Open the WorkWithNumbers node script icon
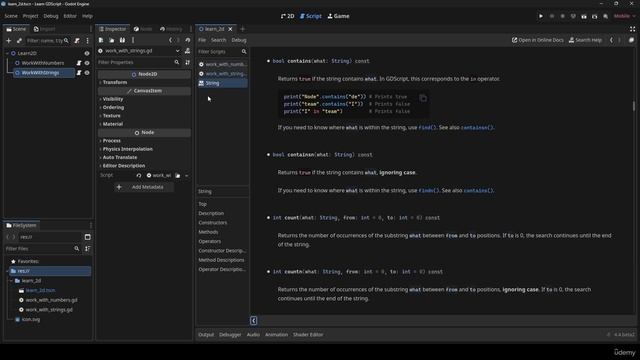The width and height of the screenshot is (640, 360). (79, 63)
